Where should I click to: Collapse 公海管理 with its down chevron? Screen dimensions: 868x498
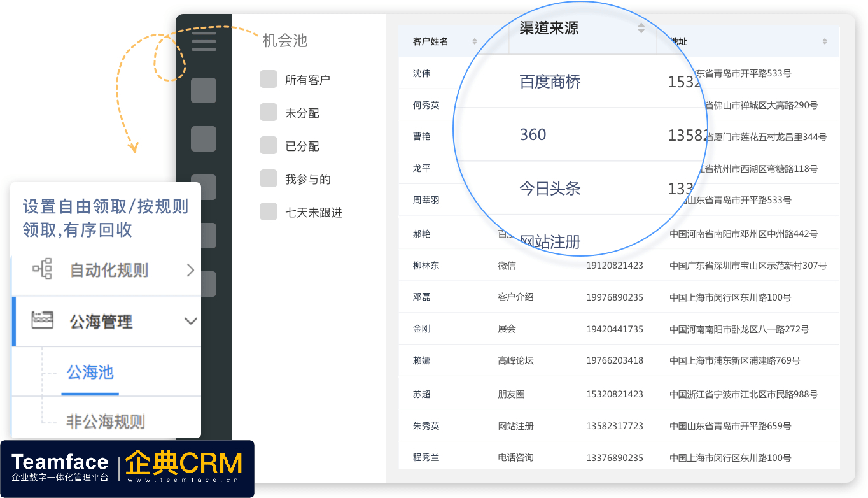[x=190, y=321]
